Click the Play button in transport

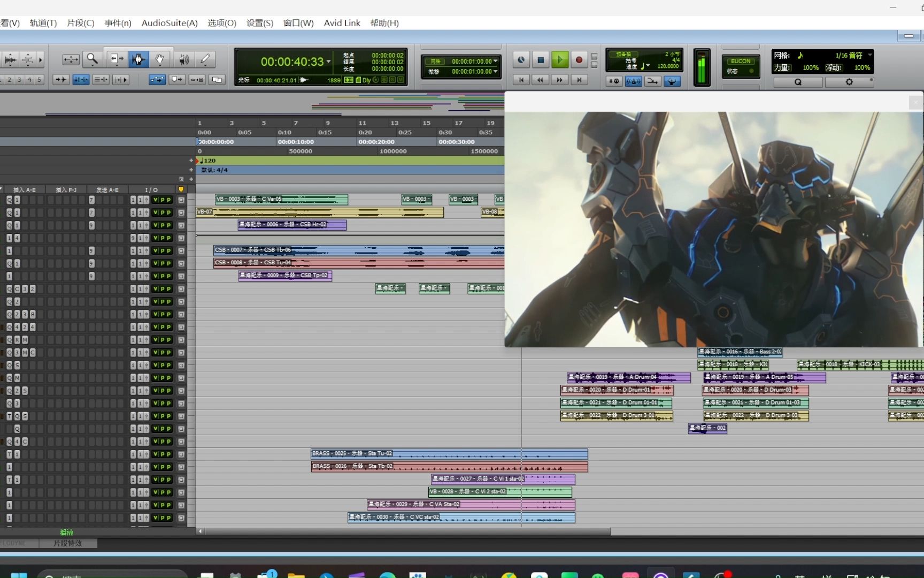tap(560, 60)
